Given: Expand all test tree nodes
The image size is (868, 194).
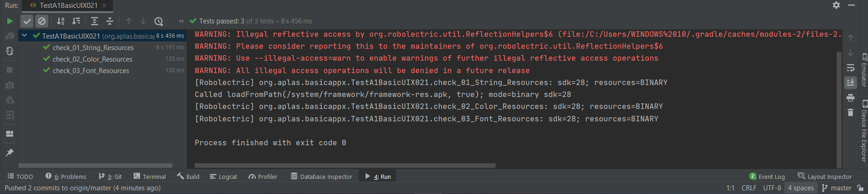Looking at the screenshot, I should (x=94, y=21).
